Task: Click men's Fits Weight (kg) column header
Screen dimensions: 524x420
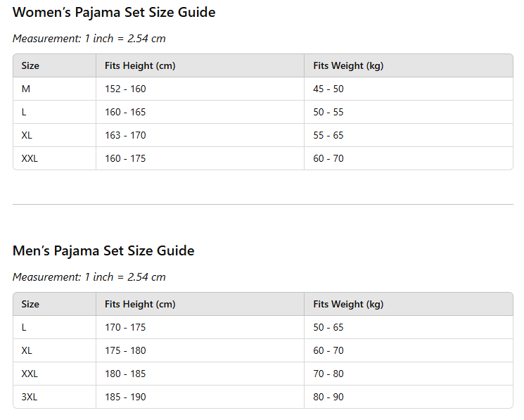Action: coord(348,305)
